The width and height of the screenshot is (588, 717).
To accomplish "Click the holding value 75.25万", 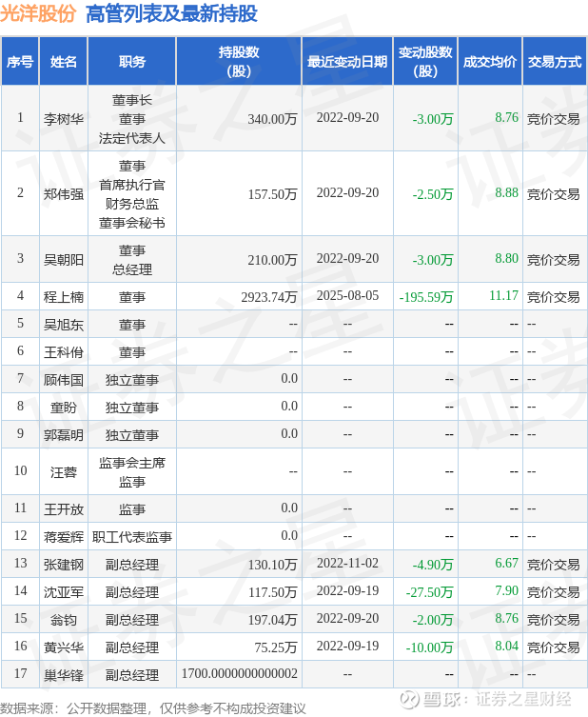I will point(276,647).
